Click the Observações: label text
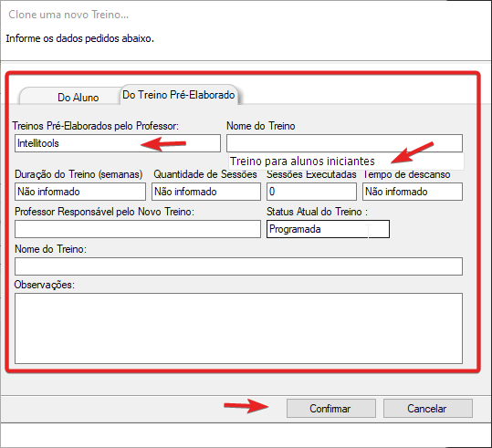This screenshot has height=448, width=492. (x=45, y=285)
